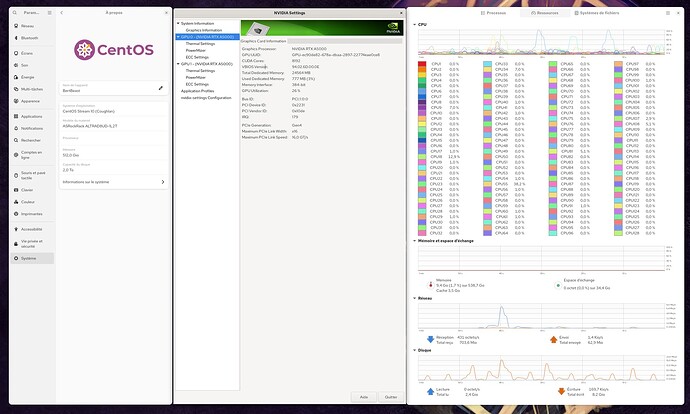Collapse System Information tree in NVIDIA Settings

[x=178, y=23]
